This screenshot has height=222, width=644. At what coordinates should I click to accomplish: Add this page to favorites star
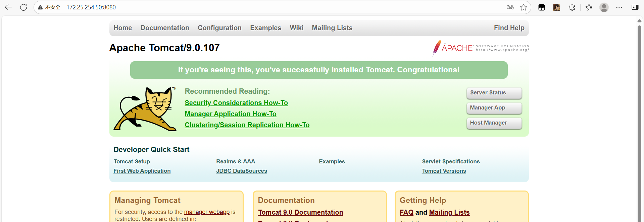coord(524,7)
